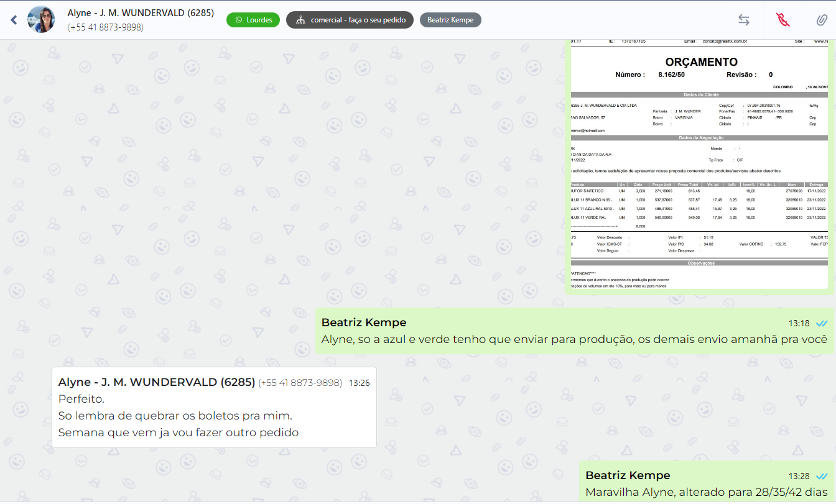Open contact name Alyne - J. M. WUNDERVALD header
The width and height of the screenshot is (836, 504).
pyautogui.click(x=141, y=13)
